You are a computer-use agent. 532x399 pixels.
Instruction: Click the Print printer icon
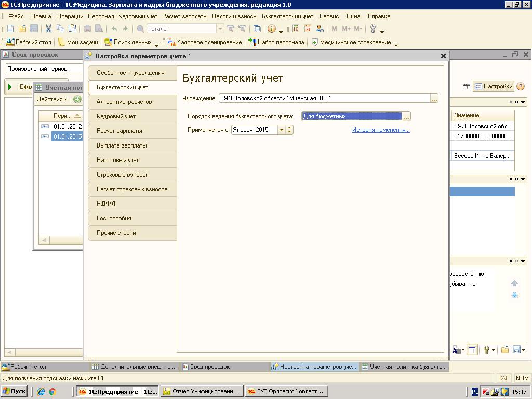[87, 29]
